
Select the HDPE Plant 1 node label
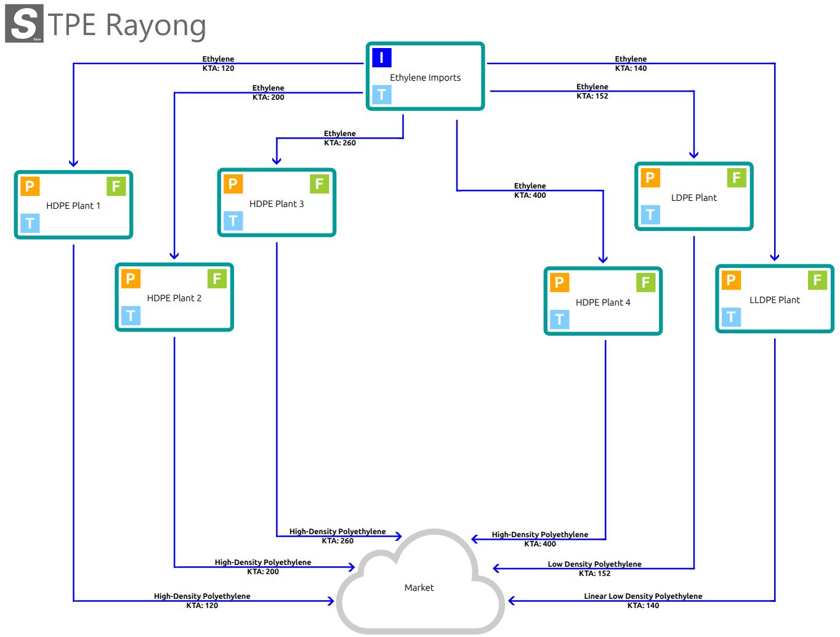pos(73,206)
